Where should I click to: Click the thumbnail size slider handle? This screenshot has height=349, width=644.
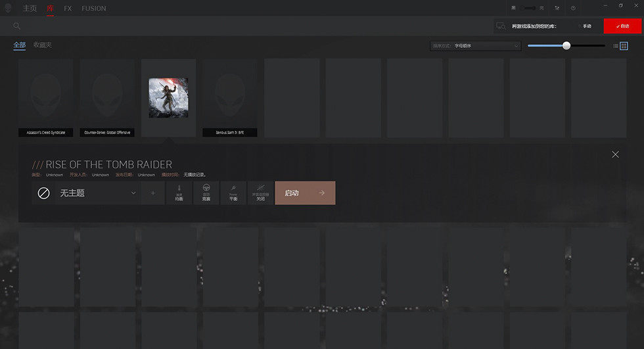coord(566,45)
